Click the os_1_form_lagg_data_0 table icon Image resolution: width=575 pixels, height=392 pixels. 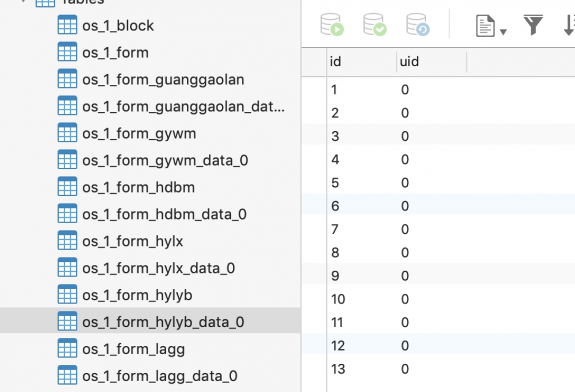(67, 375)
